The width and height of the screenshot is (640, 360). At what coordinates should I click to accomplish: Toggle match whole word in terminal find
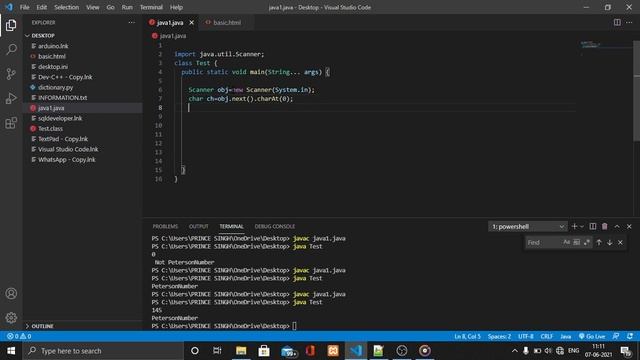[576, 242]
